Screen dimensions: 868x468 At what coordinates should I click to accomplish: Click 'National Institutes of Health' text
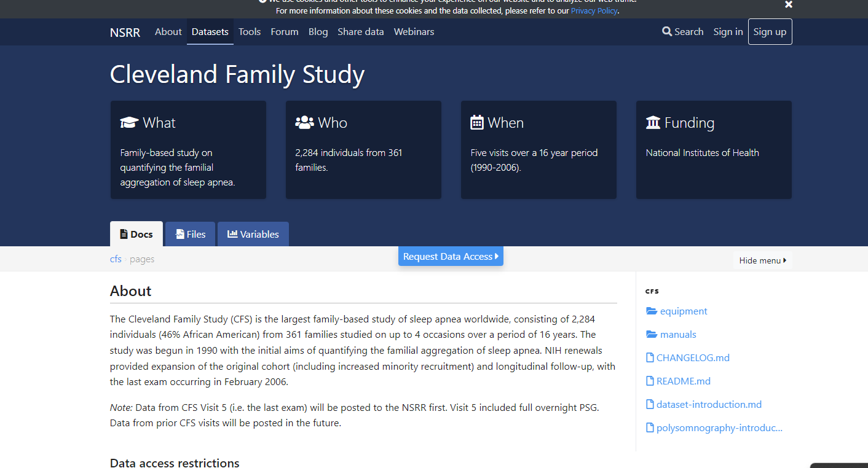click(x=703, y=153)
